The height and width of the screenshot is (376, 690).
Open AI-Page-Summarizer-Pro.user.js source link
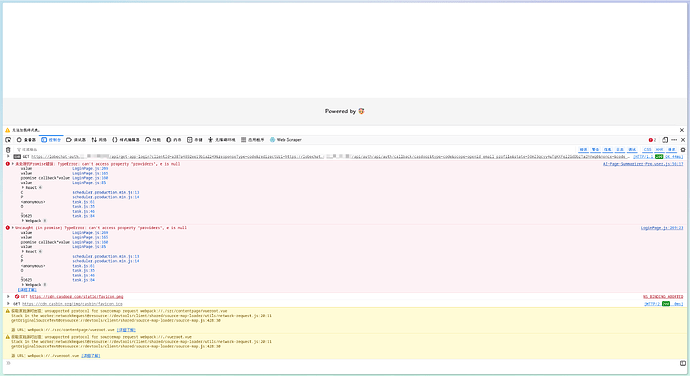(643, 164)
